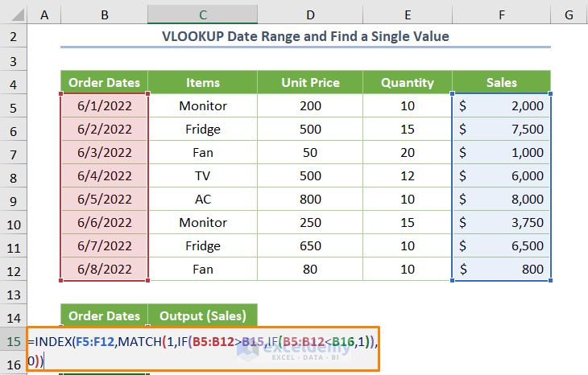The width and height of the screenshot is (588, 375).
Task: Select 'Monitor' item in row 10
Action: pyautogui.click(x=202, y=223)
